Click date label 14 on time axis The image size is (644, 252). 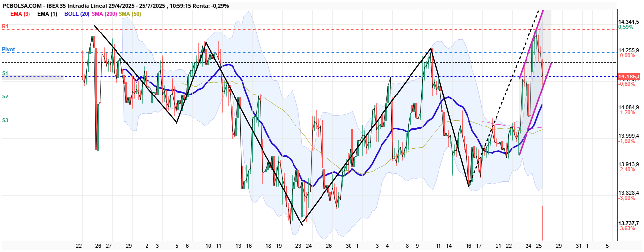(448, 245)
